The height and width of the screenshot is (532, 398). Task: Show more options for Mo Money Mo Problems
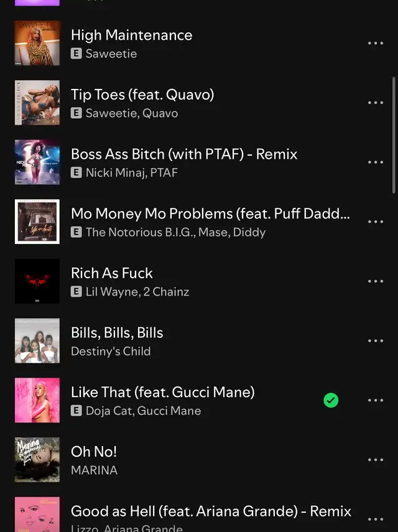tap(375, 222)
